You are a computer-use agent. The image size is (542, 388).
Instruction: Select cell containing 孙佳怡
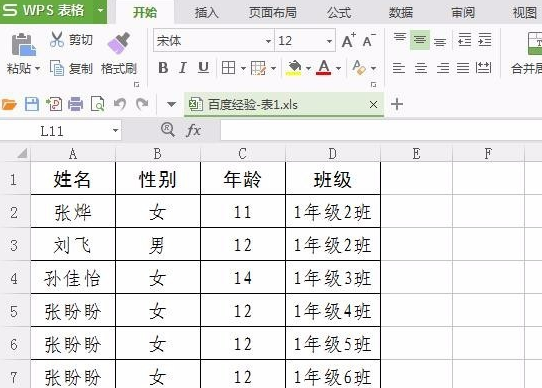[x=73, y=278]
